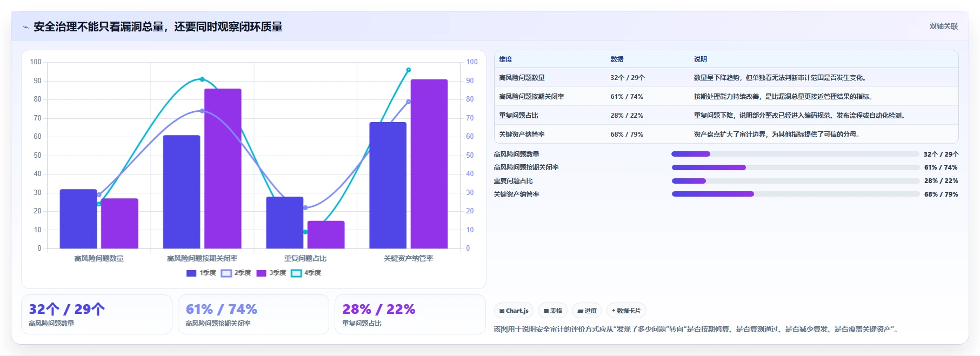Image resolution: width=980 pixels, height=356 pixels.
Task: Click the table cell 32个 / 29个
Action: [x=628, y=78]
